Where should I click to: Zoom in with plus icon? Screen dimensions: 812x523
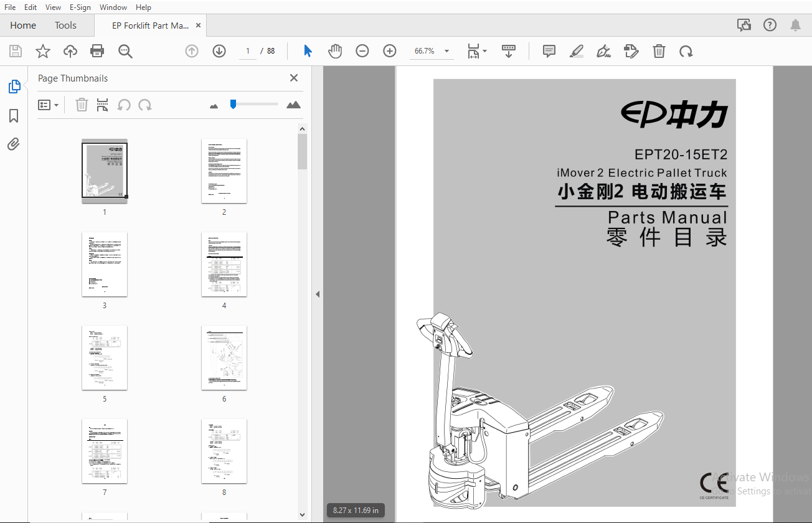[390, 51]
